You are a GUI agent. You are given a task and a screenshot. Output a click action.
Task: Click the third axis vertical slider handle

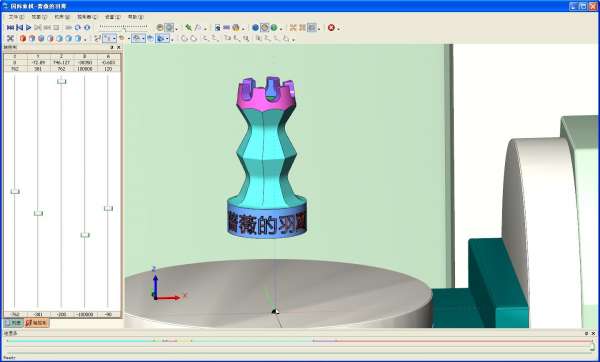click(62, 82)
